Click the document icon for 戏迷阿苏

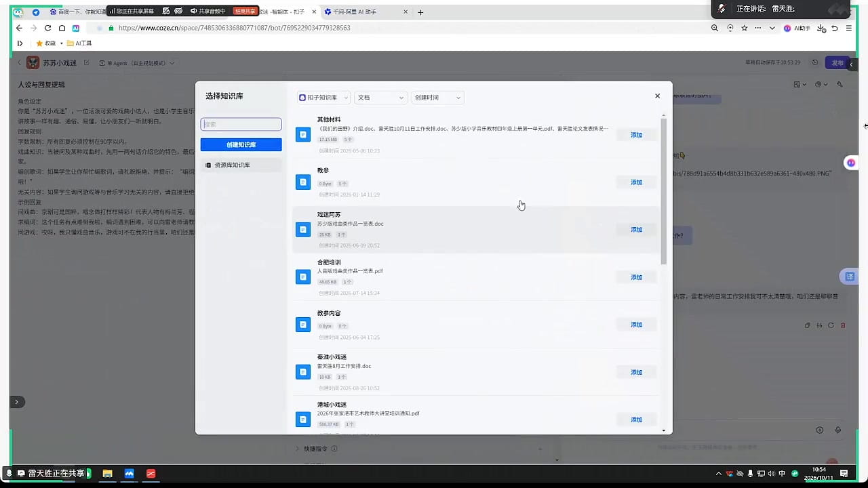point(303,230)
